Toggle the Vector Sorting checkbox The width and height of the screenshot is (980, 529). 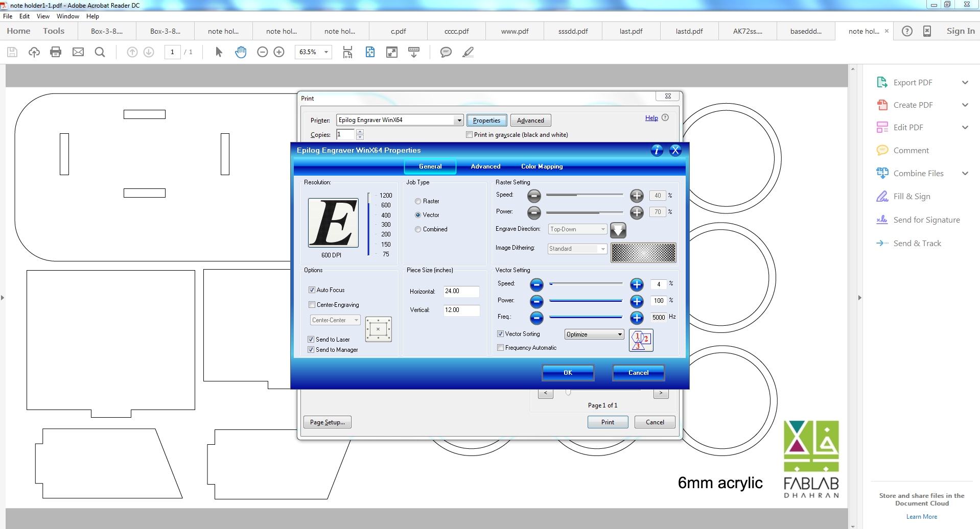[500, 334]
